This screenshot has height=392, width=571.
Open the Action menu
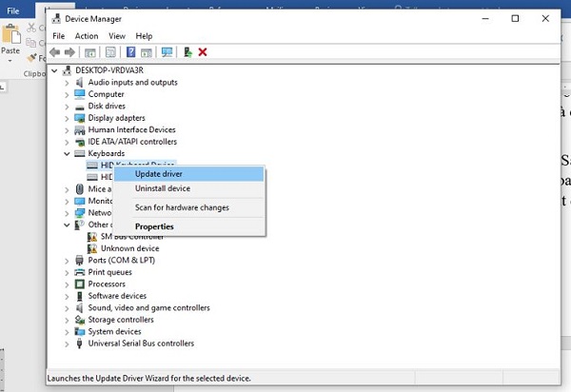pyautogui.click(x=87, y=36)
